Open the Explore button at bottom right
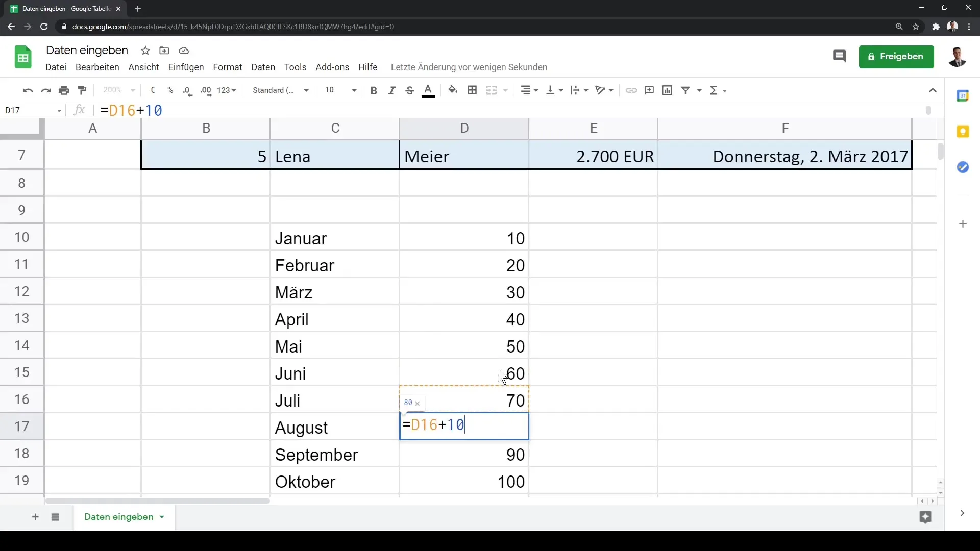Image resolution: width=980 pixels, height=551 pixels. pos(925,517)
